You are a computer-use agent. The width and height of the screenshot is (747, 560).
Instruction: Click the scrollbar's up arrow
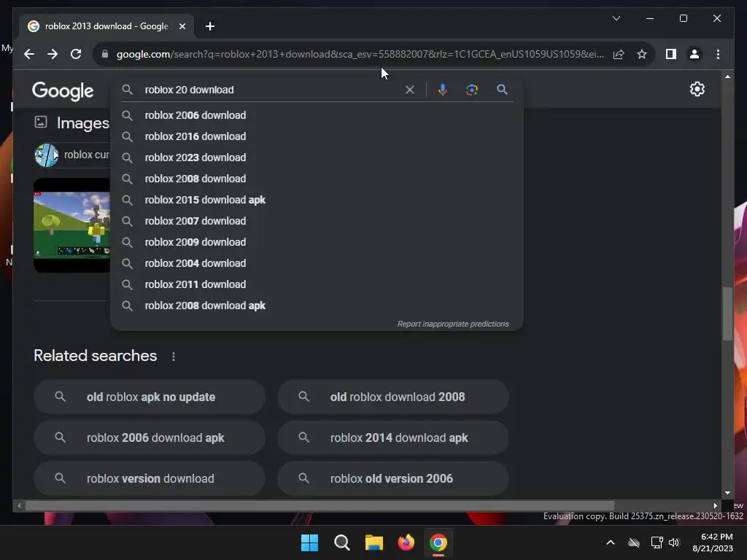[727, 76]
